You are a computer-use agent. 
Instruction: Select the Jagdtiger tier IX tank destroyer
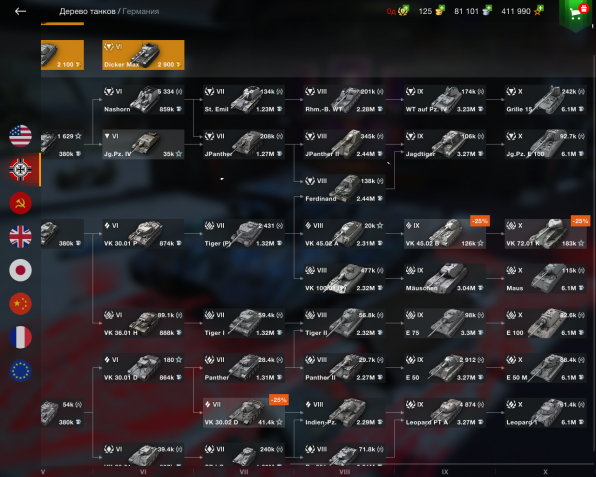445,144
